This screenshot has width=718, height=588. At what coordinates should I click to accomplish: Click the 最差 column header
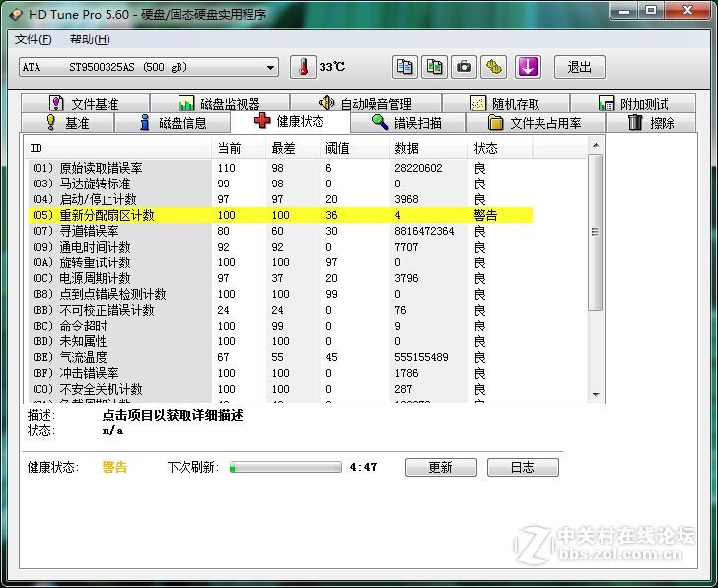point(293,148)
